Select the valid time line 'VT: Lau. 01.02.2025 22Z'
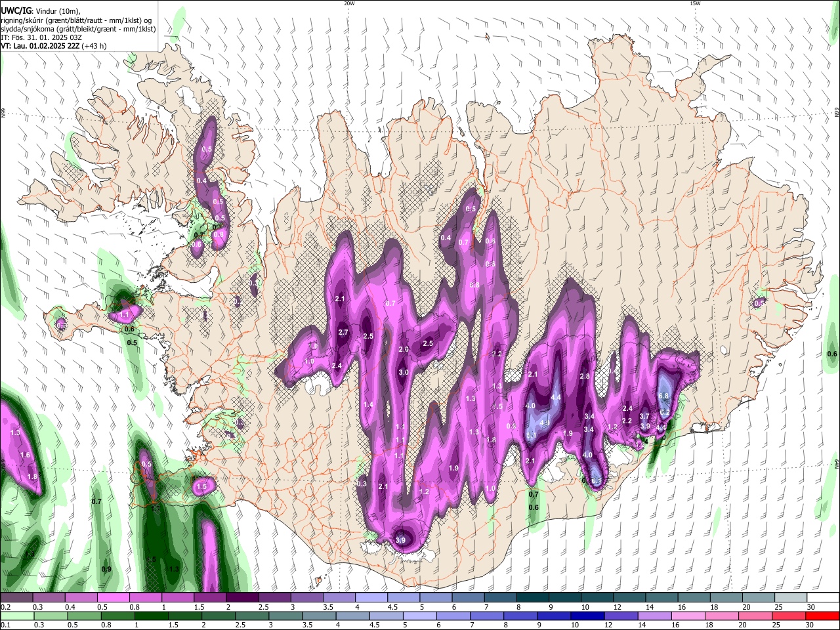 (41, 46)
